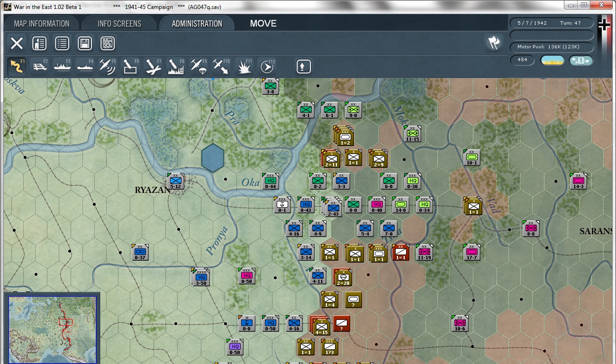Select the F10 air transfer icon
The height and width of the screenshot is (364, 616).
(221, 66)
